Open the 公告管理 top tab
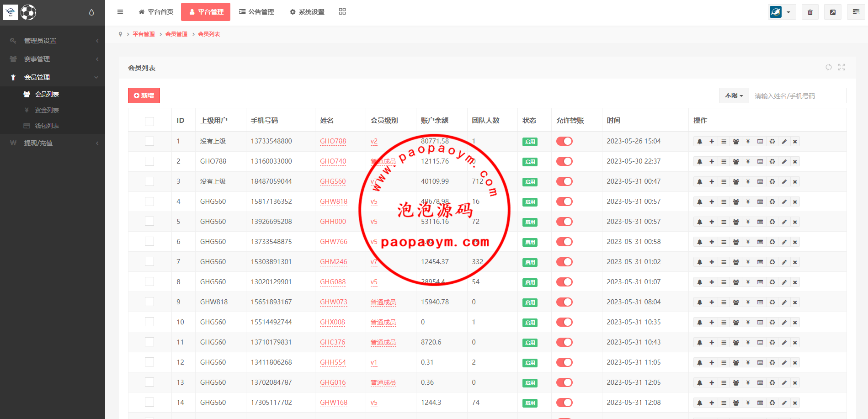The width and height of the screenshot is (868, 419). [x=256, y=12]
